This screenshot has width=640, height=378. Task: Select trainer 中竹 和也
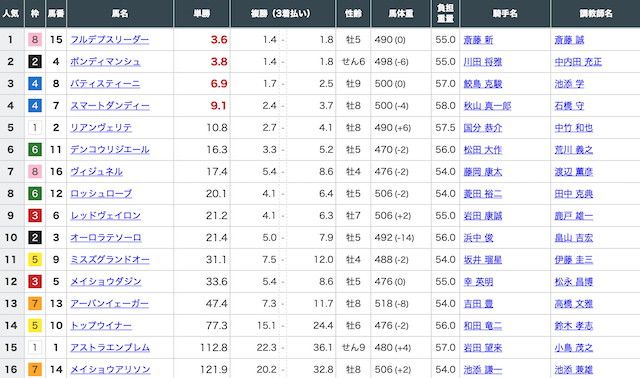(x=573, y=128)
